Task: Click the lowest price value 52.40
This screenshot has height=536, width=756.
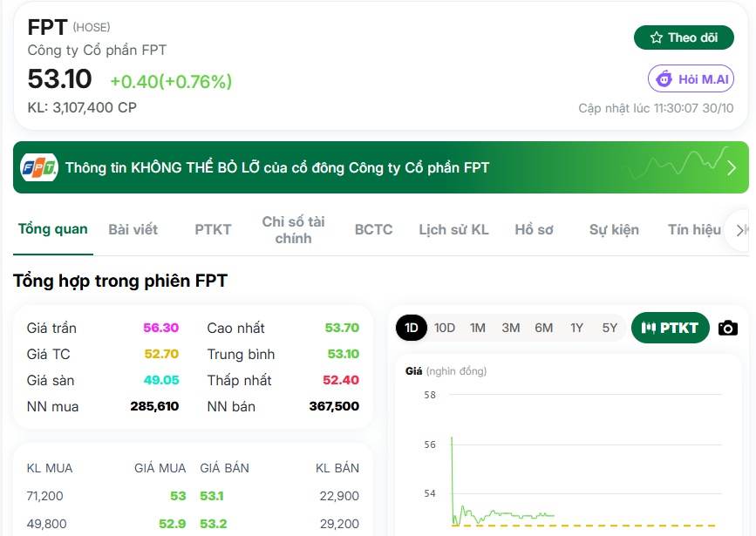Action: (x=341, y=380)
